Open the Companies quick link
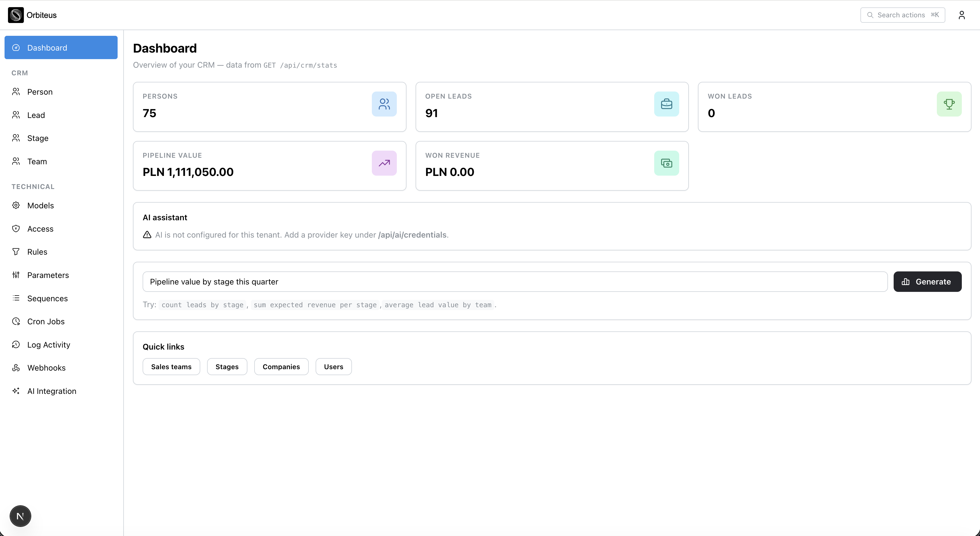This screenshot has height=536, width=980. click(281, 367)
